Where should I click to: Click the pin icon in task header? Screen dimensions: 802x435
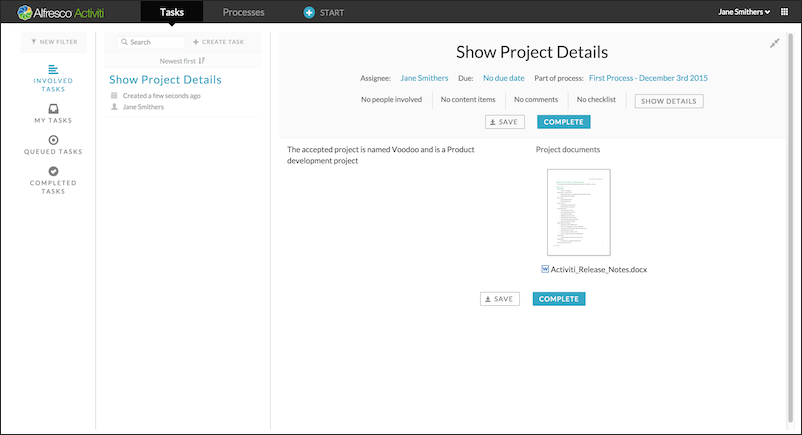click(774, 43)
